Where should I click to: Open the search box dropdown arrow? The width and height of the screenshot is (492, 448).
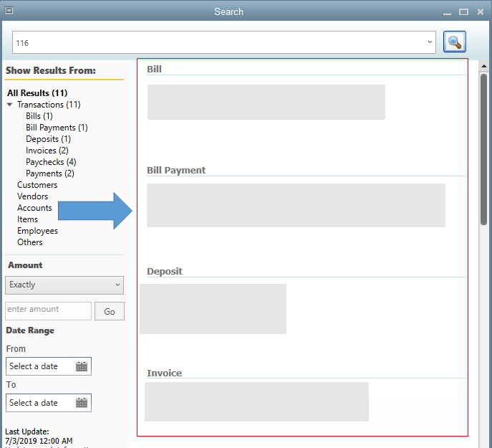click(430, 42)
